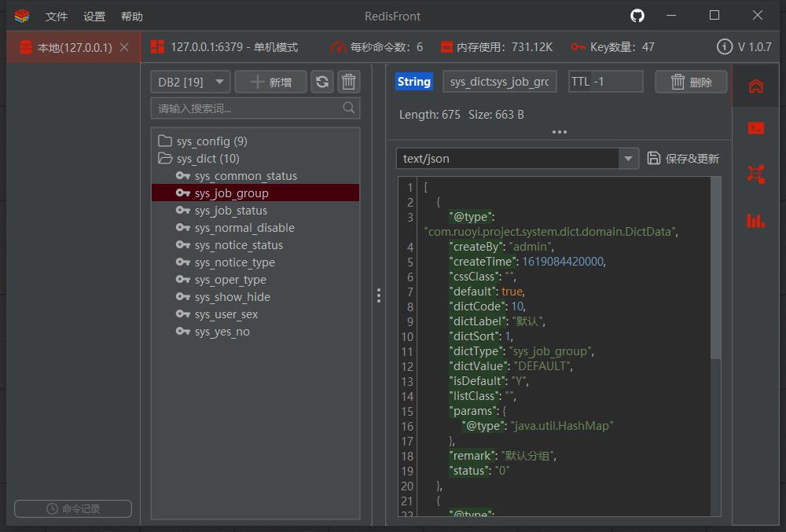Screen dimensions: 786x532
Task: Click the open sys_dict folder icon
Action: pyautogui.click(x=165, y=158)
